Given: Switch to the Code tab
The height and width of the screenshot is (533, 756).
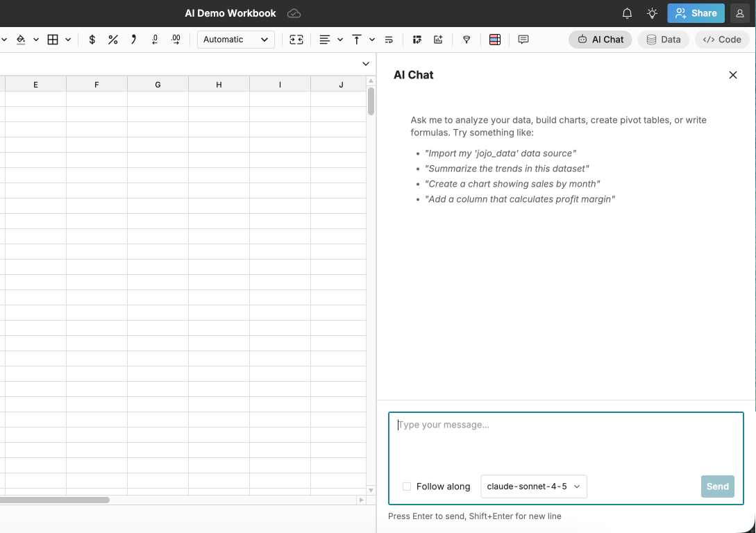Looking at the screenshot, I should (x=721, y=40).
